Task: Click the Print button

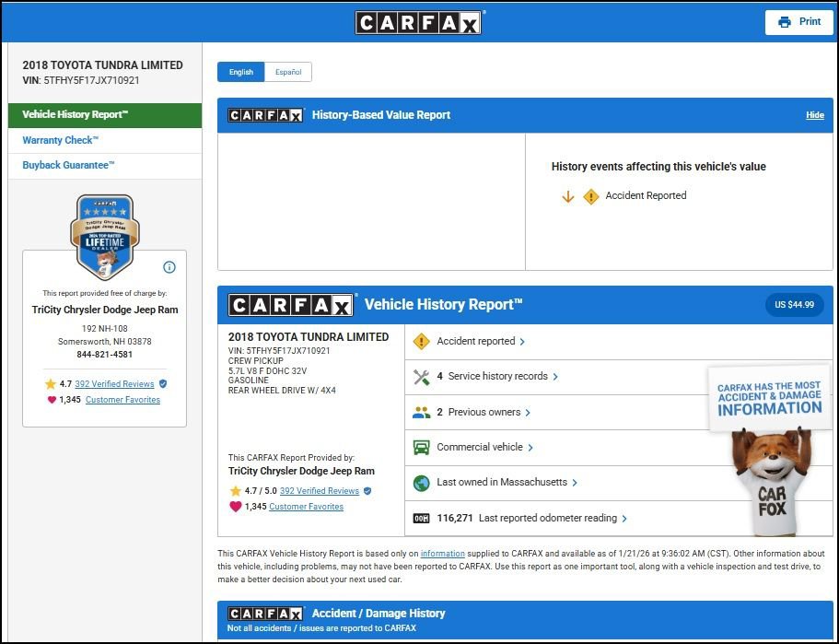Action: (x=798, y=22)
